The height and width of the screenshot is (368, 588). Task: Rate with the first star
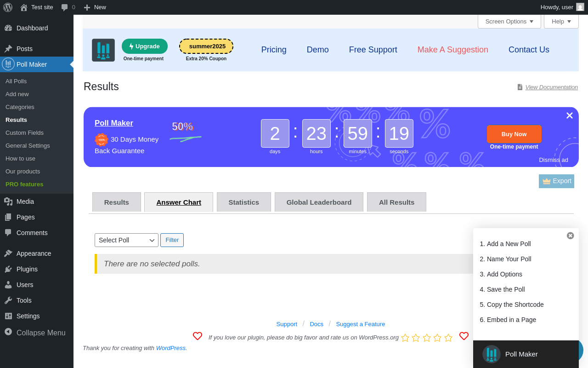tap(405, 338)
